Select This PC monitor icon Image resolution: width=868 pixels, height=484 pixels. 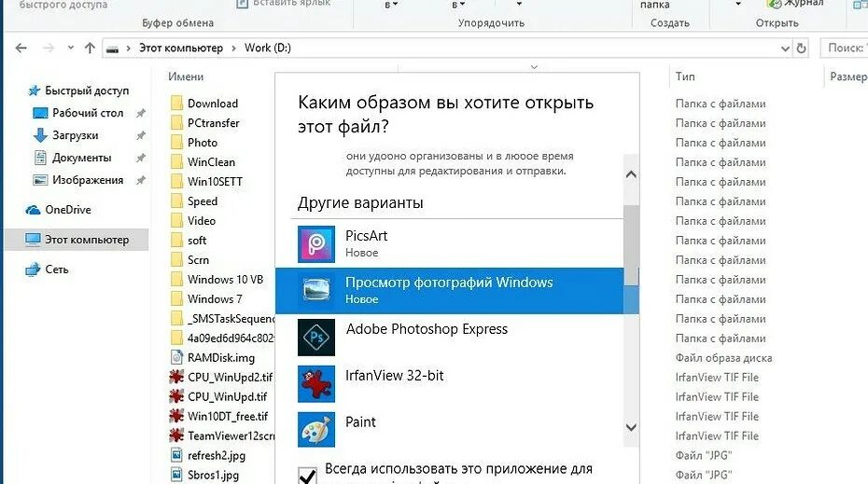(x=34, y=239)
